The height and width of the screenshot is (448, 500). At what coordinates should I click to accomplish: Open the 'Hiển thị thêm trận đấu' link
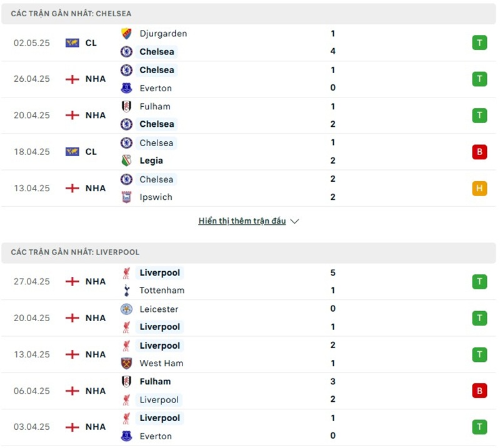pos(242,221)
